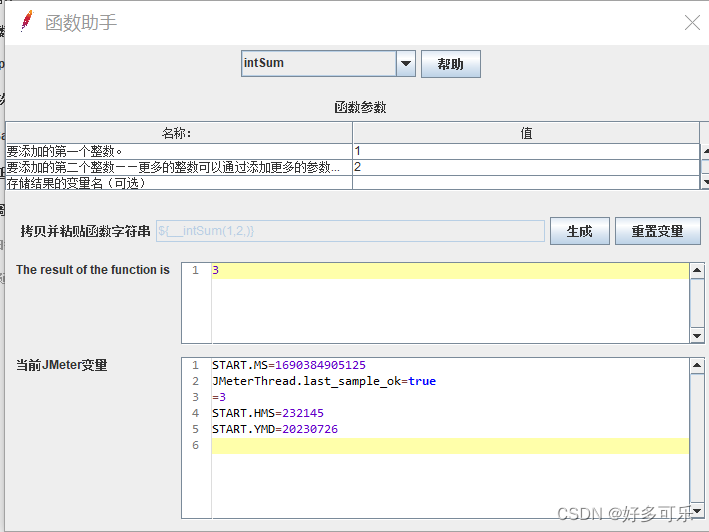Open the intSum function dropdown arrow

click(406, 63)
